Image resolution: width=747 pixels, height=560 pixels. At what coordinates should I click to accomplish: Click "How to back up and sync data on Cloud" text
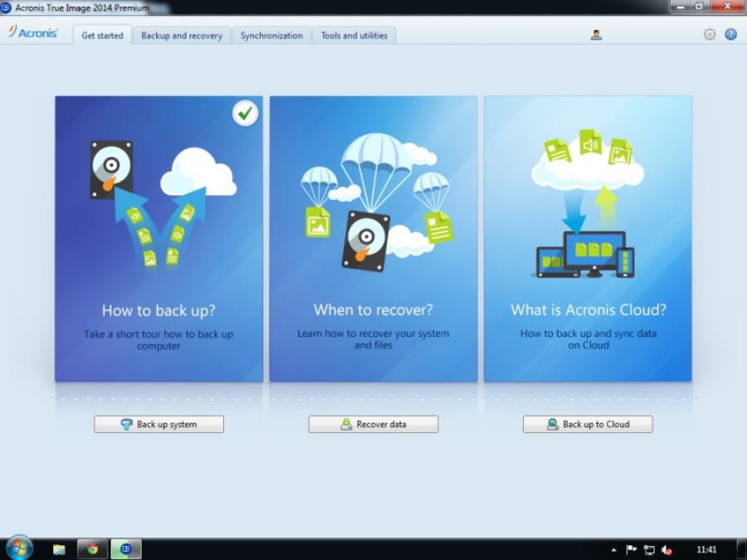tap(588, 339)
